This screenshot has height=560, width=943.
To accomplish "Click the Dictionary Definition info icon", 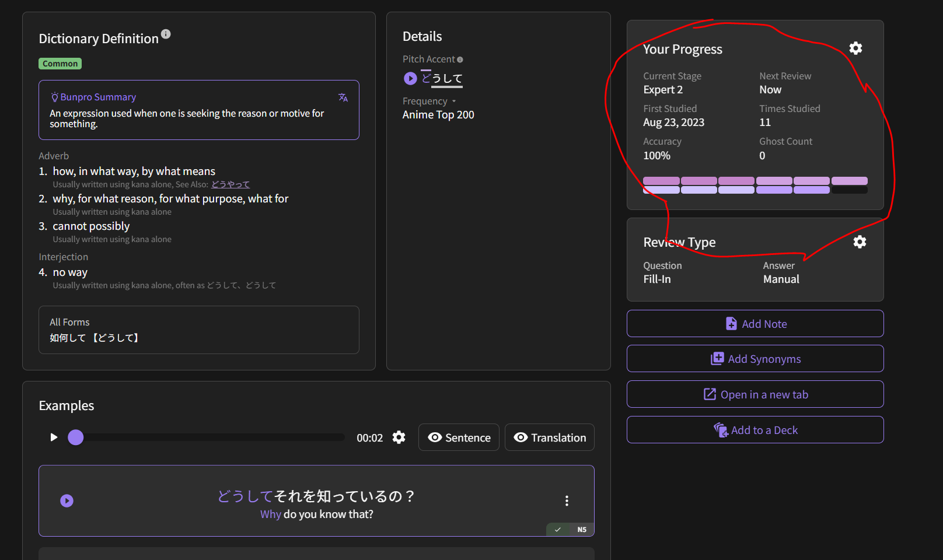I will point(166,34).
